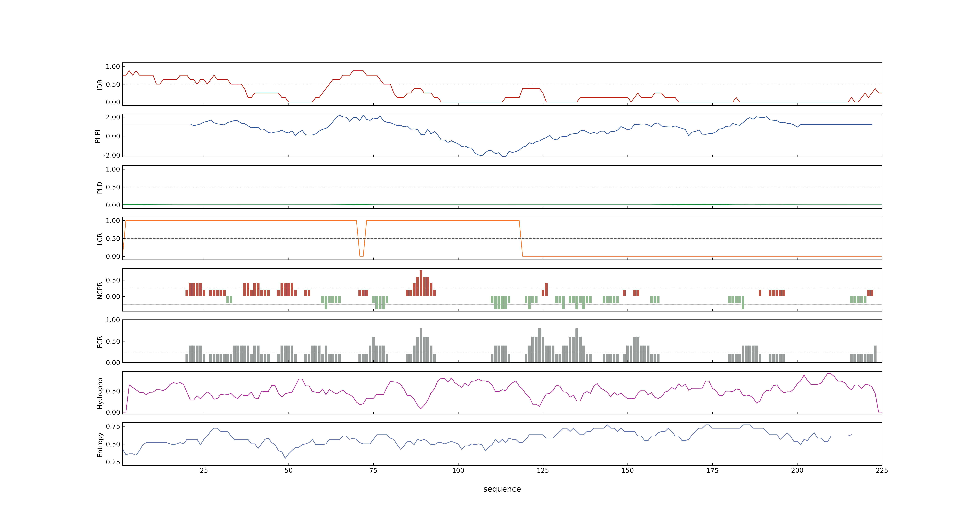Click the LCR axis label

[100, 239]
